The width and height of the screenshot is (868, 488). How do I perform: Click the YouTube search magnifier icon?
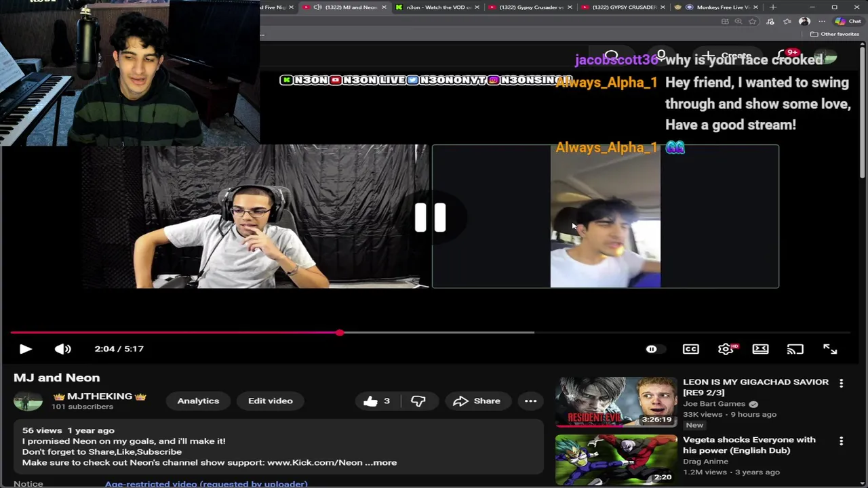(x=612, y=56)
